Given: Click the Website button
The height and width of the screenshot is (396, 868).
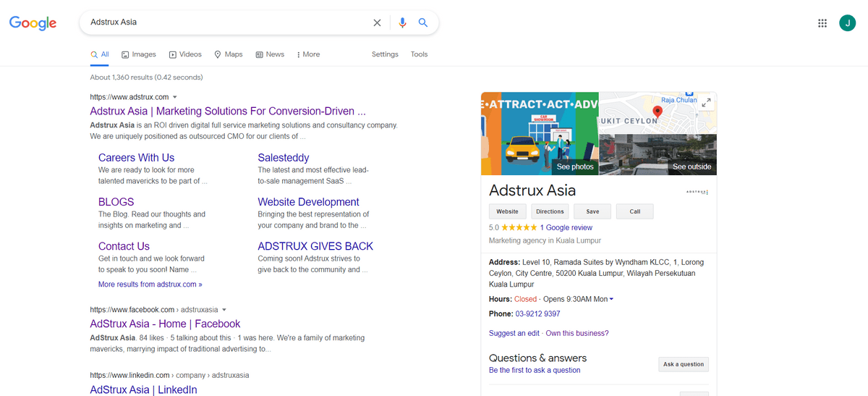Looking at the screenshot, I should pyautogui.click(x=507, y=211).
